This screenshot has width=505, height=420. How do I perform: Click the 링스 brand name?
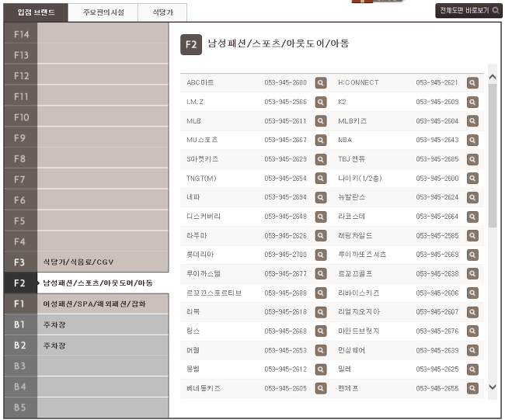pyautogui.click(x=193, y=331)
